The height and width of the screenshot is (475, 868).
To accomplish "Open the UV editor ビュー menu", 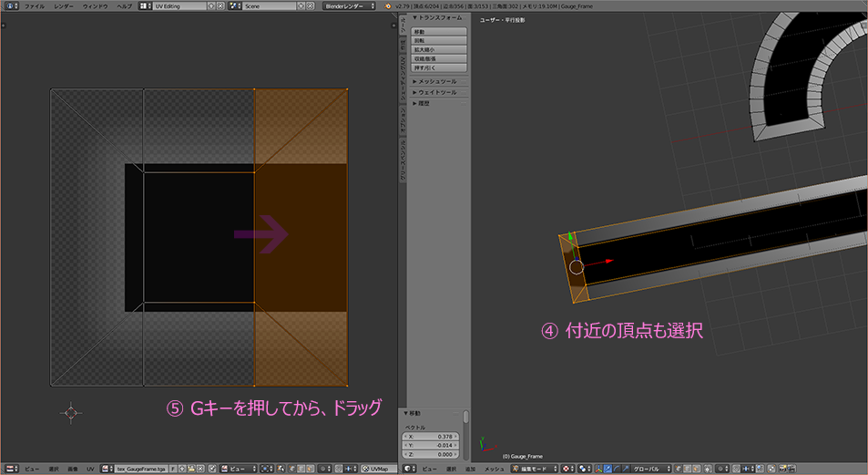I will [x=32, y=469].
